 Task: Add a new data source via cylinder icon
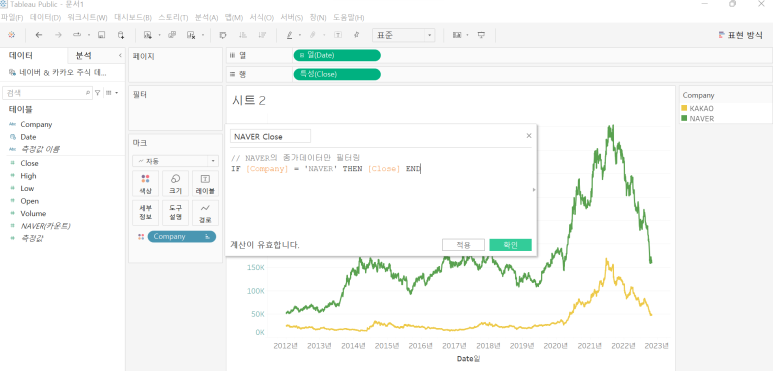(121, 35)
